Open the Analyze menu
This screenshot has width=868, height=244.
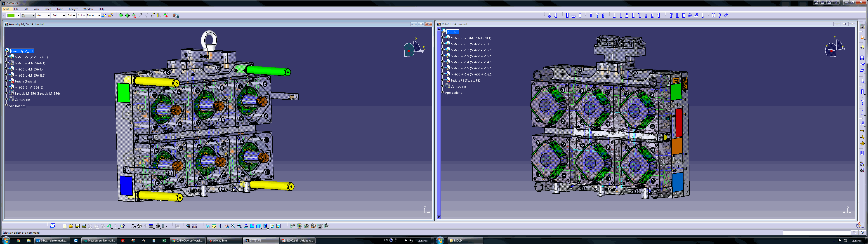click(73, 9)
